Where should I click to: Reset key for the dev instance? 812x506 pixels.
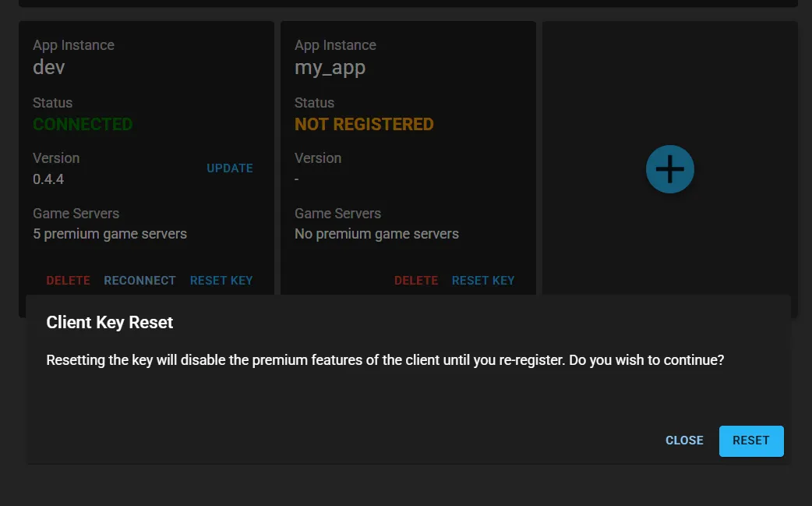pos(221,281)
